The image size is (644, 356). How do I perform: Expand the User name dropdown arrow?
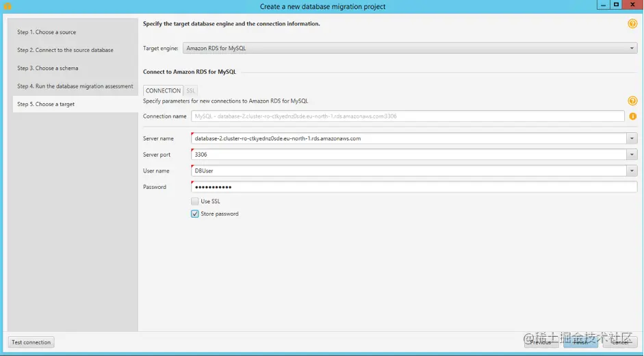[632, 170]
